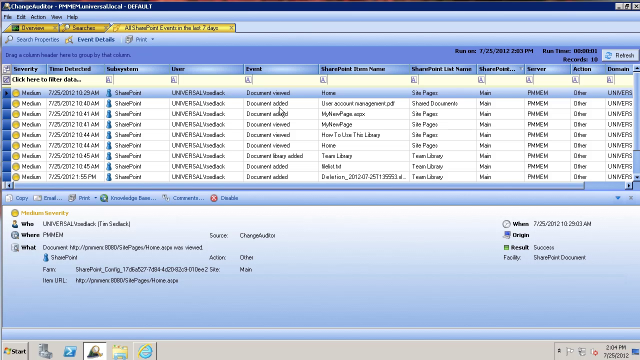Sort by Subsystem column header
This screenshot has width=640, height=360.
pyautogui.click(x=137, y=69)
